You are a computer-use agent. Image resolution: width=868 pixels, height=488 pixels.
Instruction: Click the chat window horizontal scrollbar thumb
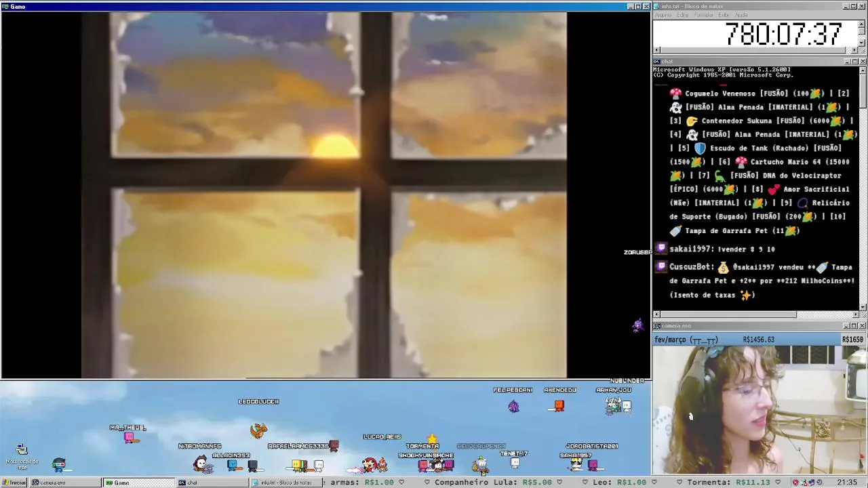point(728,314)
